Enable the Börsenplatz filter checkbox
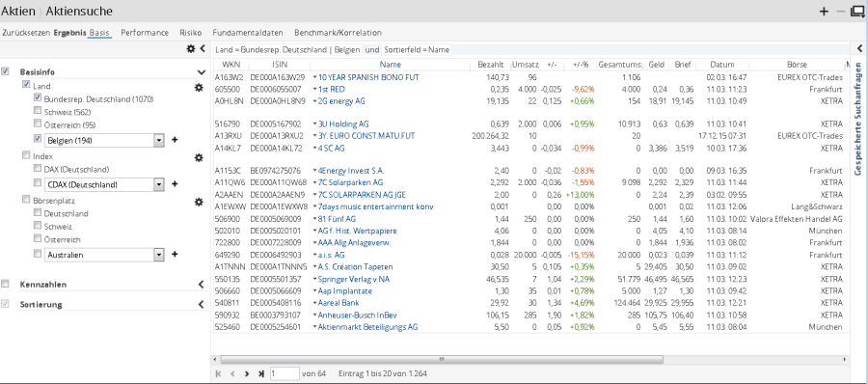This screenshot has width=868, height=384. [26, 199]
